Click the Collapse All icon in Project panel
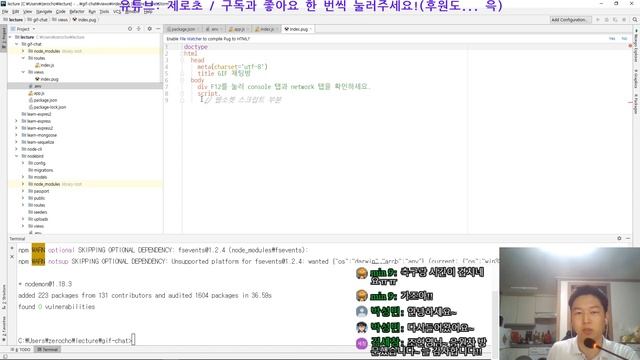640x360 pixels. click(139, 29)
